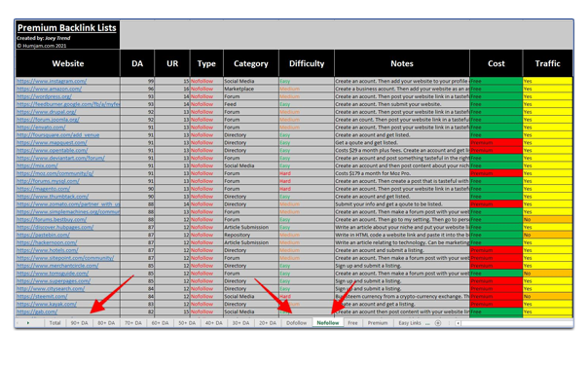Click the Difficulty column header
Image resolution: width=588 pixels, height=367 pixels.
[307, 63]
